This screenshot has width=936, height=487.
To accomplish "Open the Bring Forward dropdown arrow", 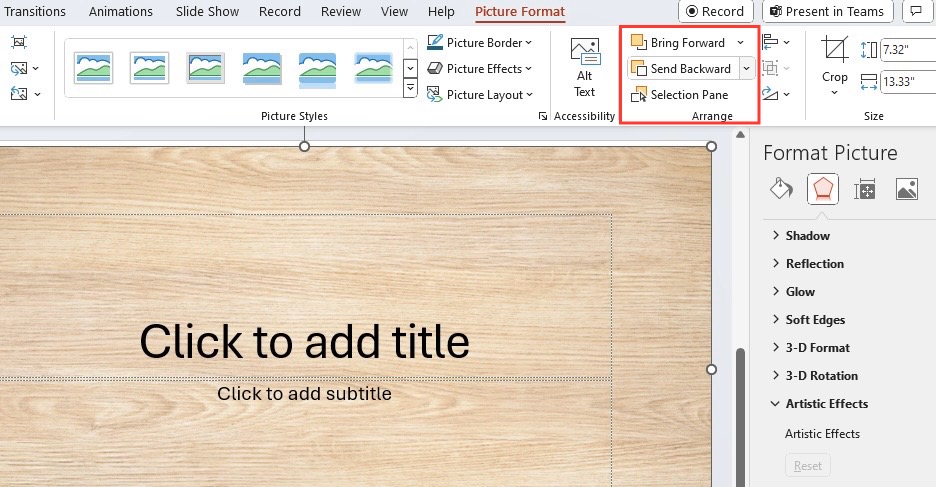I will [740, 42].
